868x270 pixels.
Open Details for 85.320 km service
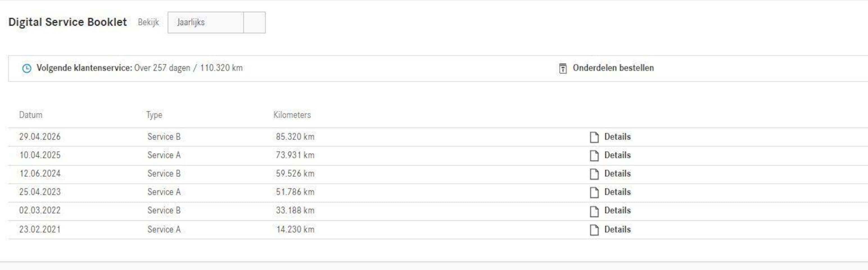point(617,136)
